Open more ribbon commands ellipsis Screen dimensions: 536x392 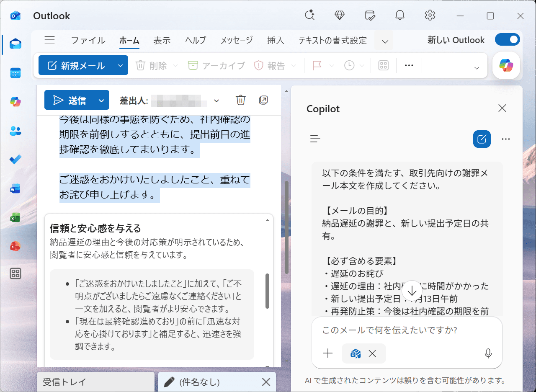click(x=409, y=65)
